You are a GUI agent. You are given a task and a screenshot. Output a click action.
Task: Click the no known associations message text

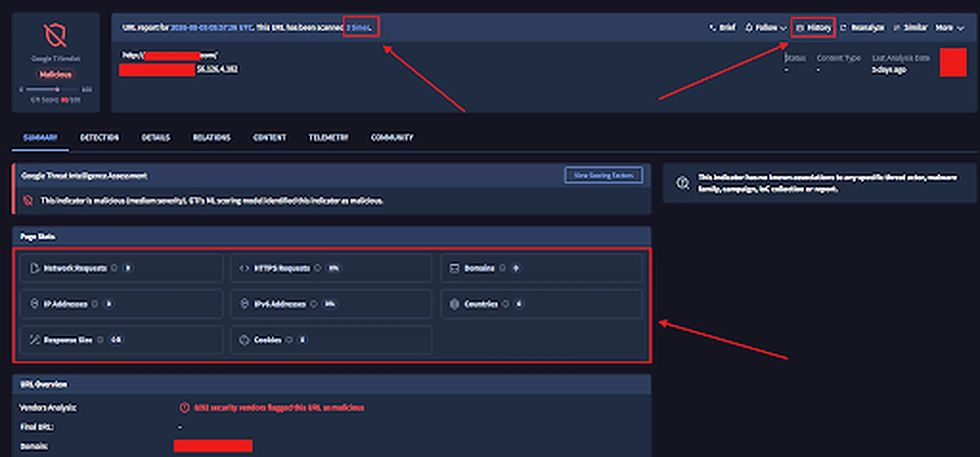827,183
